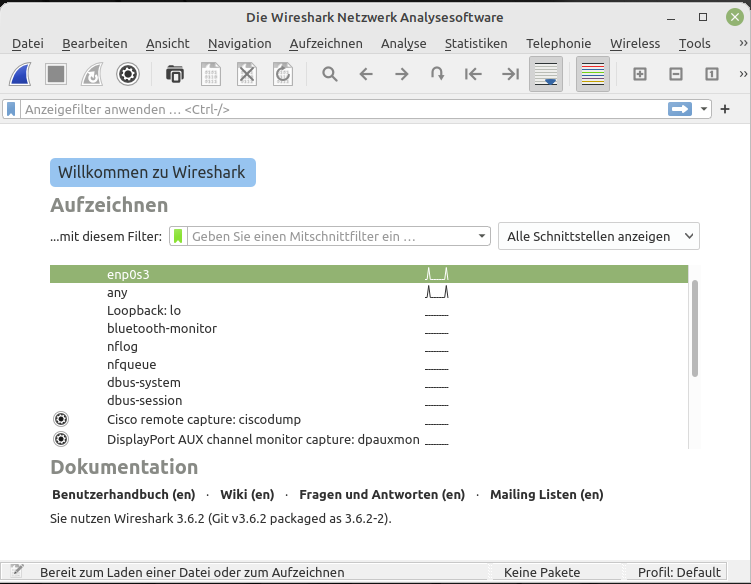Open the Navigation menu
The width and height of the screenshot is (751, 584).
pyautogui.click(x=239, y=44)
